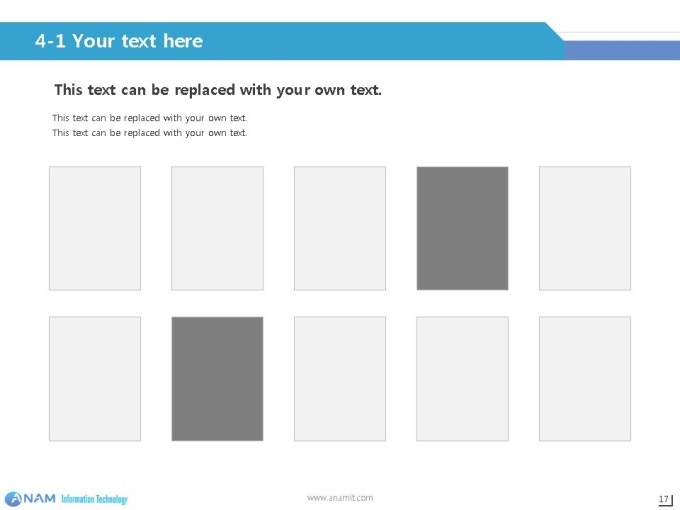The height and width of the screenshot is (510, 680).
Task: Click the third placeholder in top row
Action: 340,228
